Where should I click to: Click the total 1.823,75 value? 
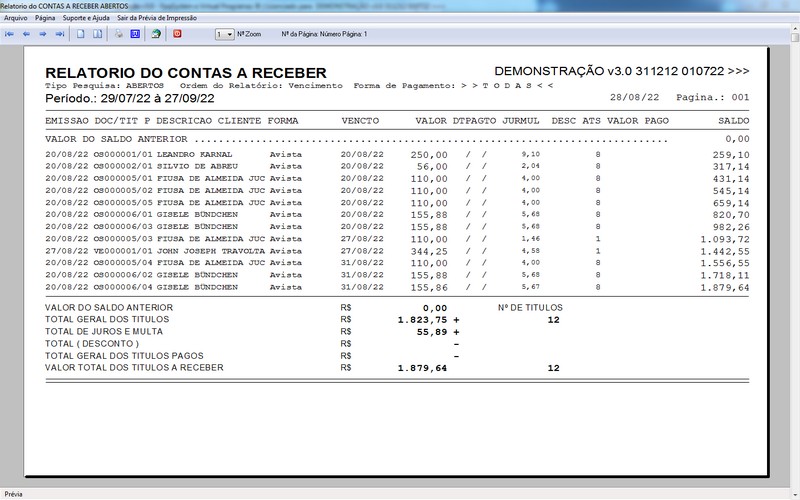[x=422, y=320]
